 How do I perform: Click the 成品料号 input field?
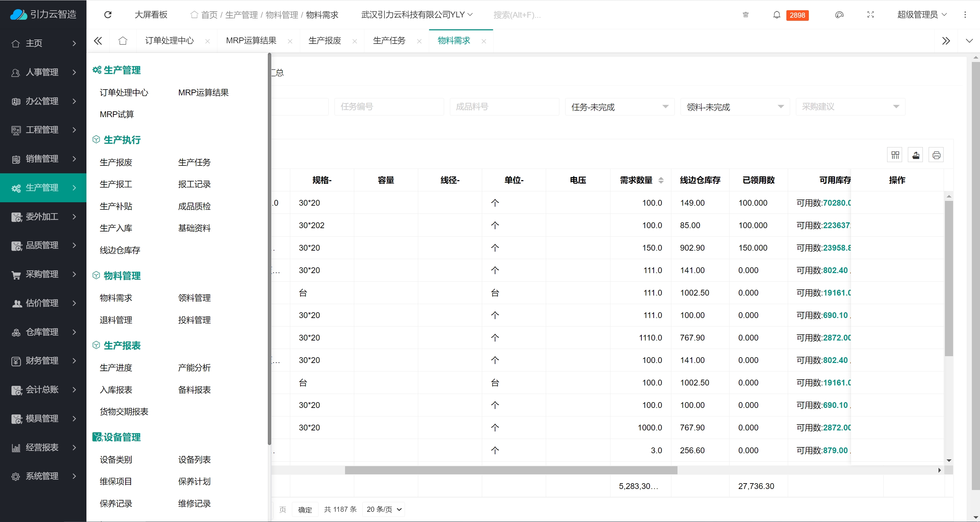[504, 107]
